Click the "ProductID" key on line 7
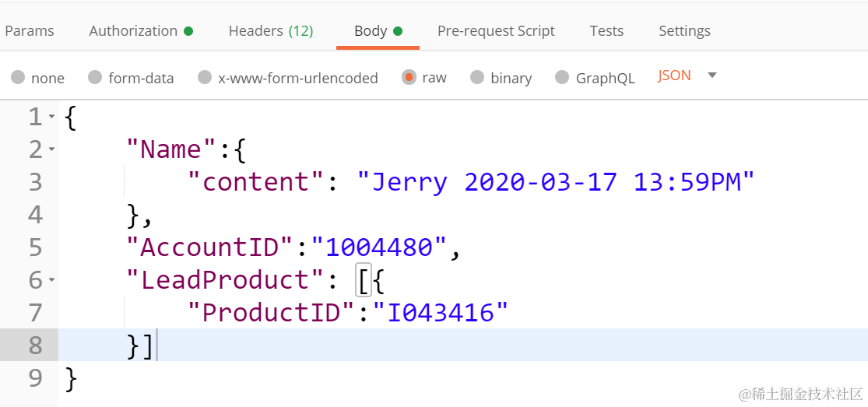This screenshot has width=868, height=407. (x=271, y=312)
